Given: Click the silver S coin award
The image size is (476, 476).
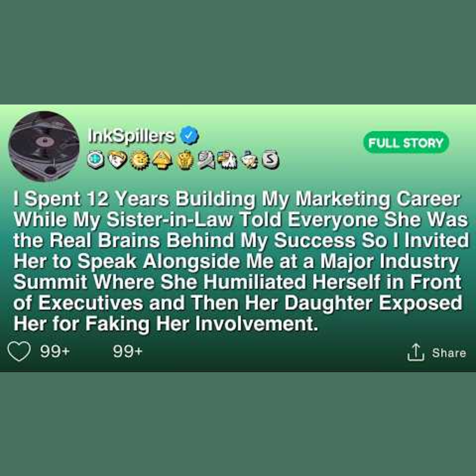Looking at the screenshot, I should click(x=271, y=160).
